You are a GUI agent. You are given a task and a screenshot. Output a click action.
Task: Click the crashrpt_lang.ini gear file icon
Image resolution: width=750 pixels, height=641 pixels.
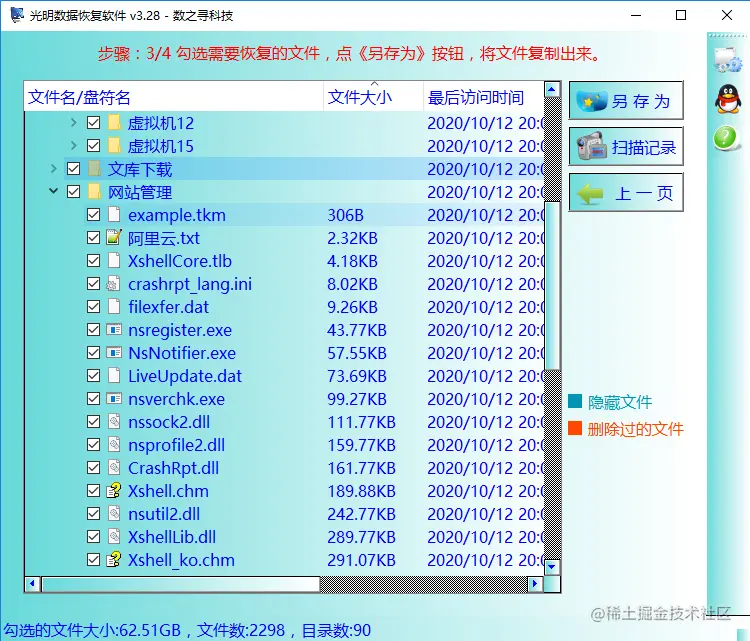[x=113, y=283]
